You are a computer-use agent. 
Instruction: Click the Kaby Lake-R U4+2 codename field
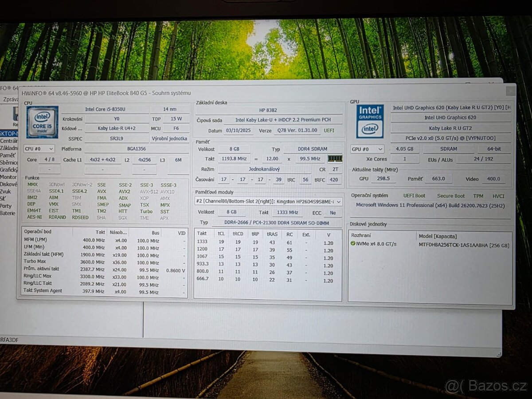point(117,129)
